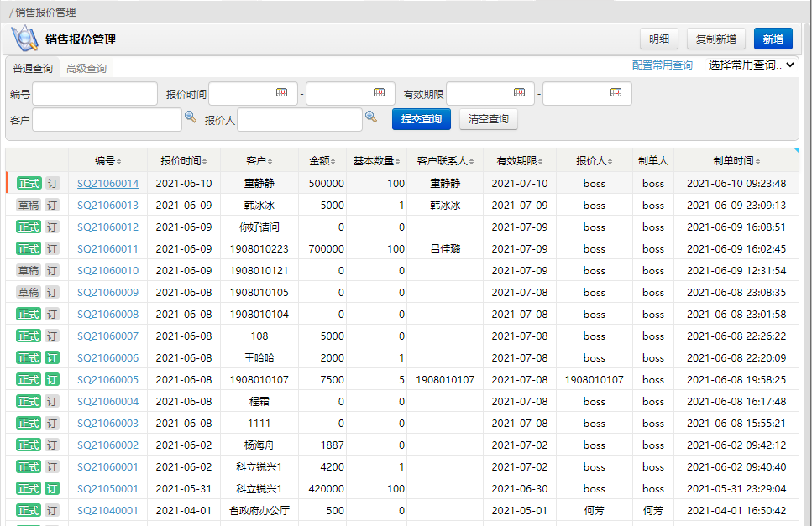Click the 清空查询 button
Screen dimensions: 812x526
coord(488,119)
